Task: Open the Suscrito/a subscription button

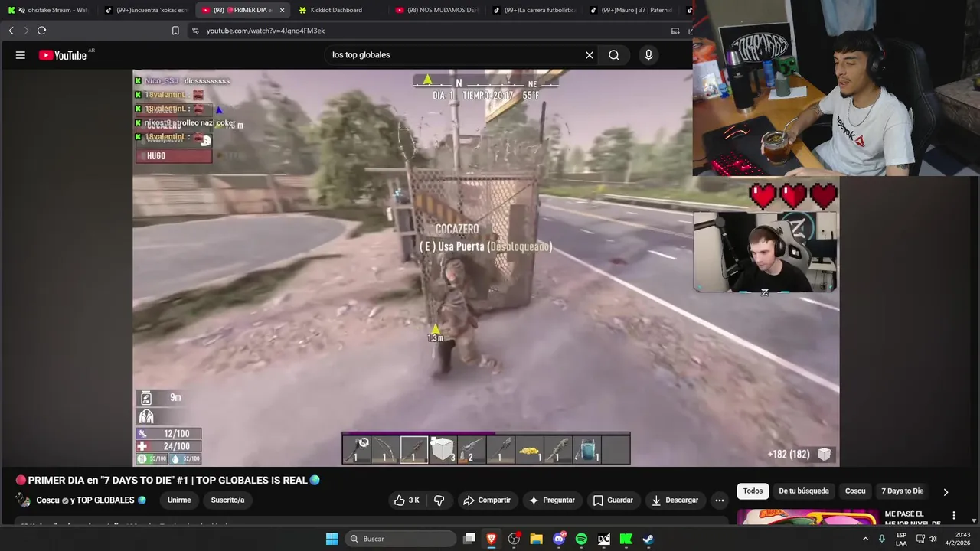Action: point(228,500)
